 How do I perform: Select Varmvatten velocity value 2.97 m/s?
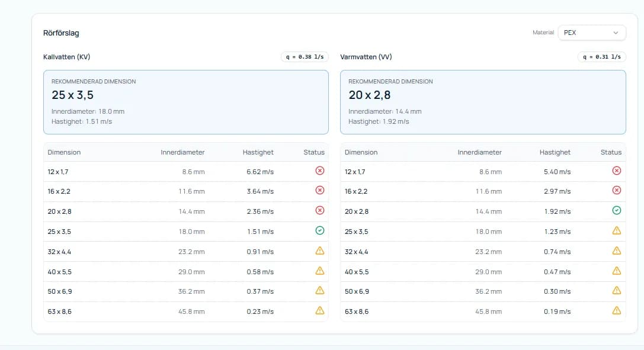click(x=558, y=192)
